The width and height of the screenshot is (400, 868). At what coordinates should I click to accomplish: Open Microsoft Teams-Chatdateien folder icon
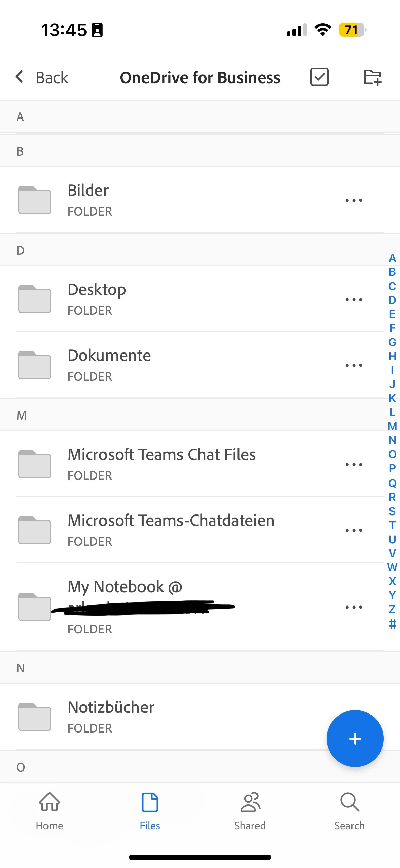[x=35, y=530]
